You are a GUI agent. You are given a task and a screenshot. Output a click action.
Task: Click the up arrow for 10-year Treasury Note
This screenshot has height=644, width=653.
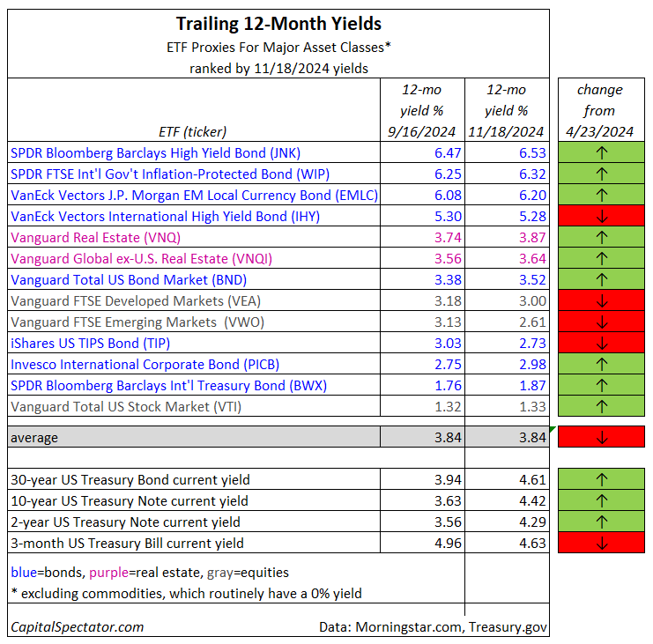(x=601, y=500)
